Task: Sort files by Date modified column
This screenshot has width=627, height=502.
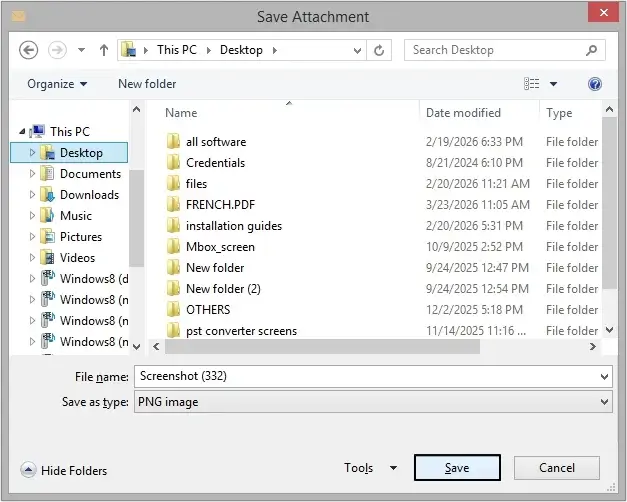Action: (463, 113)
